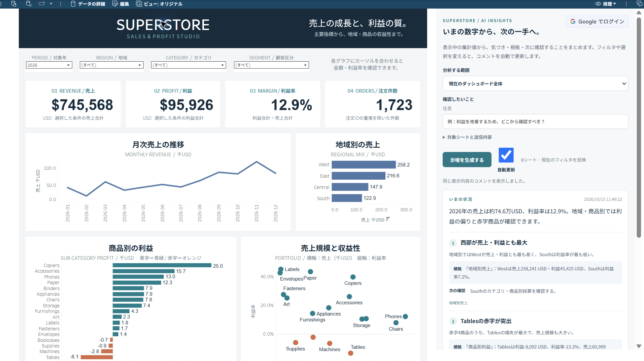The width and height of the screenshot is (644, 361).
Task: Click the scroll up arrow of the insights panel
Action: pyautogui.click(x=639, y=13)
